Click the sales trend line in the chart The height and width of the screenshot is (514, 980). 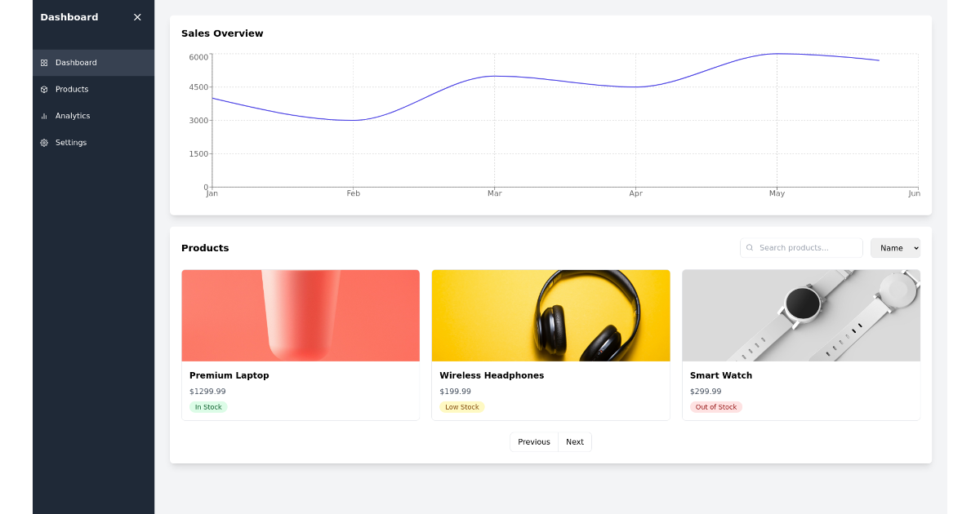click(x=494, y=76)
